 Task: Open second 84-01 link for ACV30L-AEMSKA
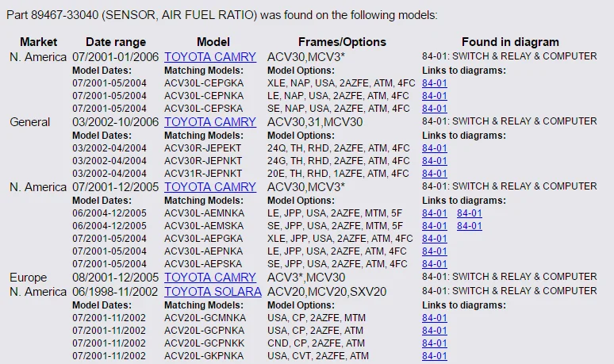pos(469,226)
